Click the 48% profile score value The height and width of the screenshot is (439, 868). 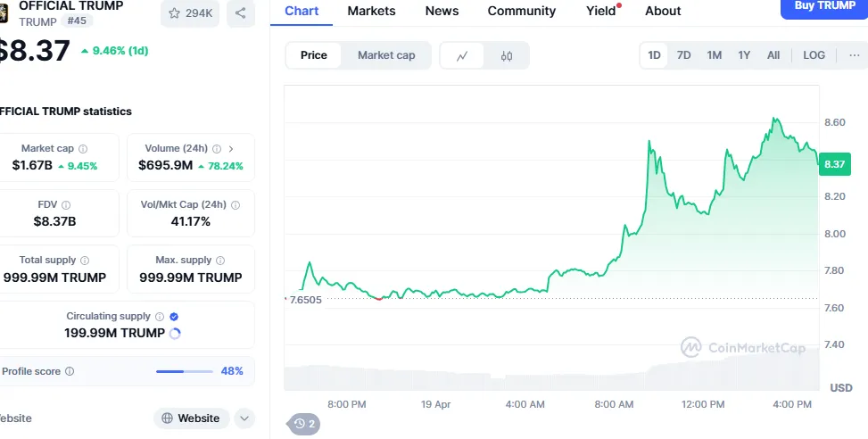point(232,371)
